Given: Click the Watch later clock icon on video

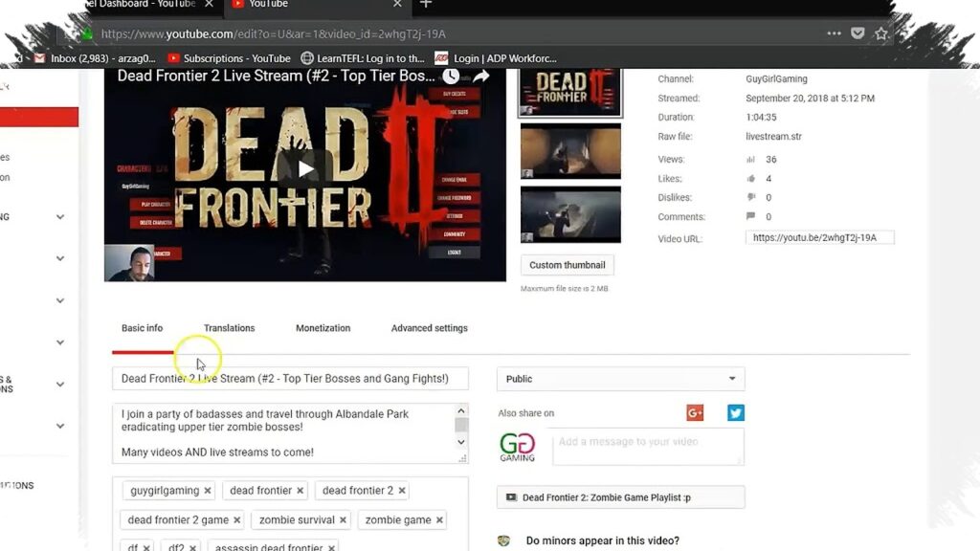Looking at the screenshot, I should (451, 77).
